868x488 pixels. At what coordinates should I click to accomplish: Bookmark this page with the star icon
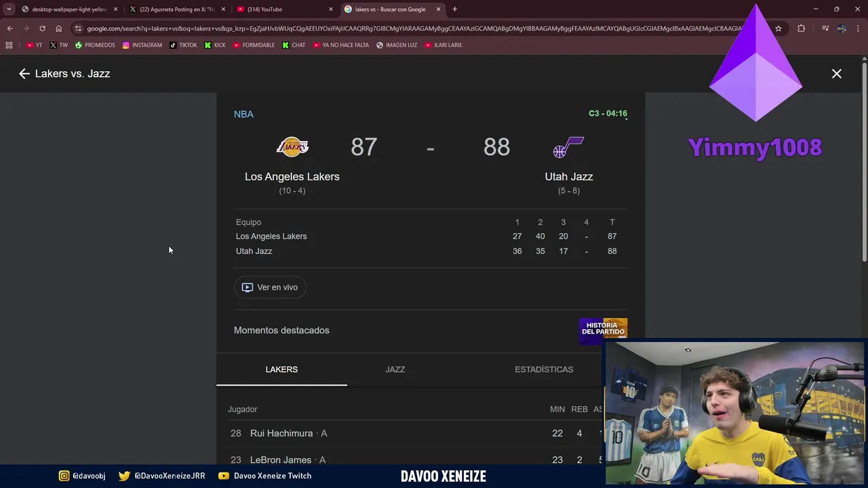point(778,28)
